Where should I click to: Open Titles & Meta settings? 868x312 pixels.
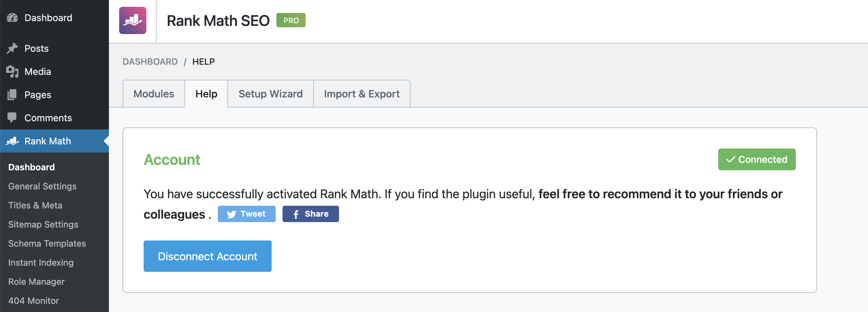35,205
